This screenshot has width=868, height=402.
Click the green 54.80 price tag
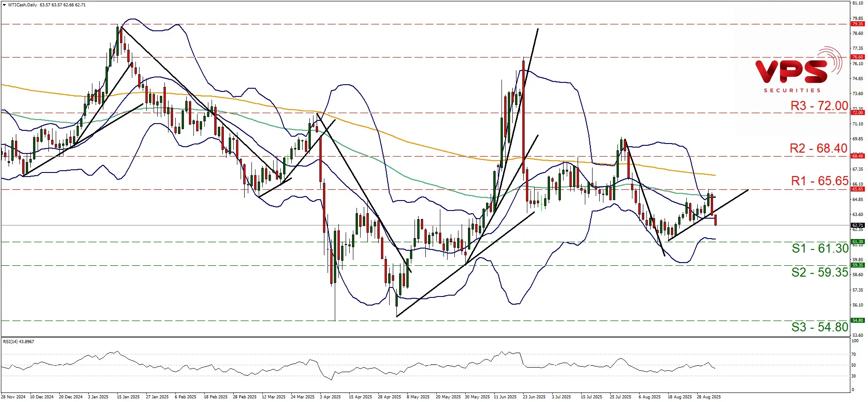pos(857,321)
